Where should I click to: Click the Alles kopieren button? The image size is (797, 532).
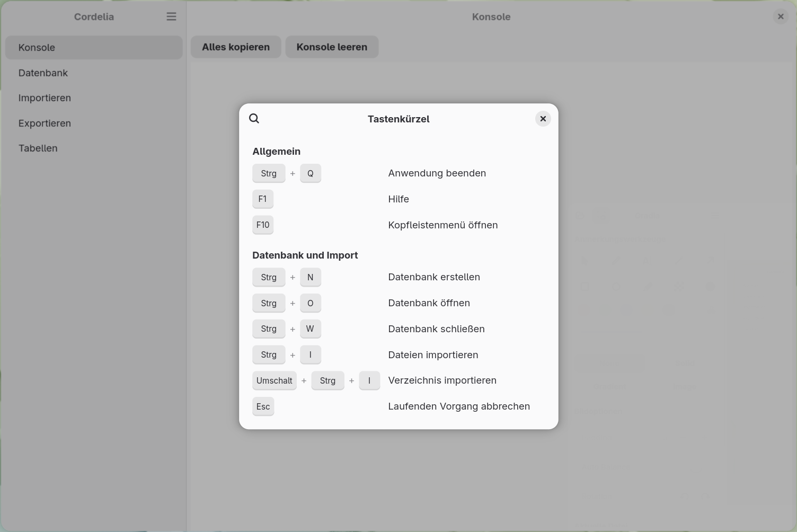(x=236, y=47)
